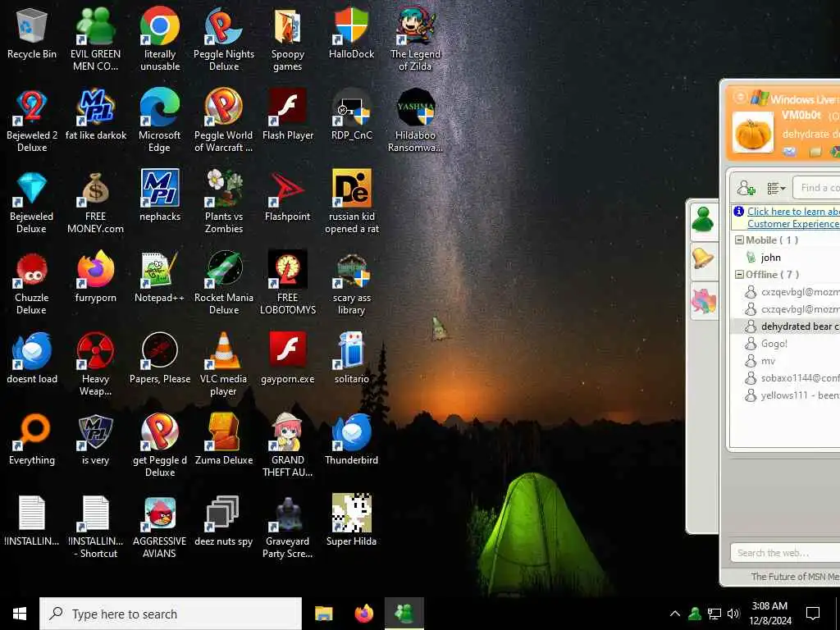Open the Customer Experience info link
The height and width of the screenshot is (630, 840).
coord(793,217)
